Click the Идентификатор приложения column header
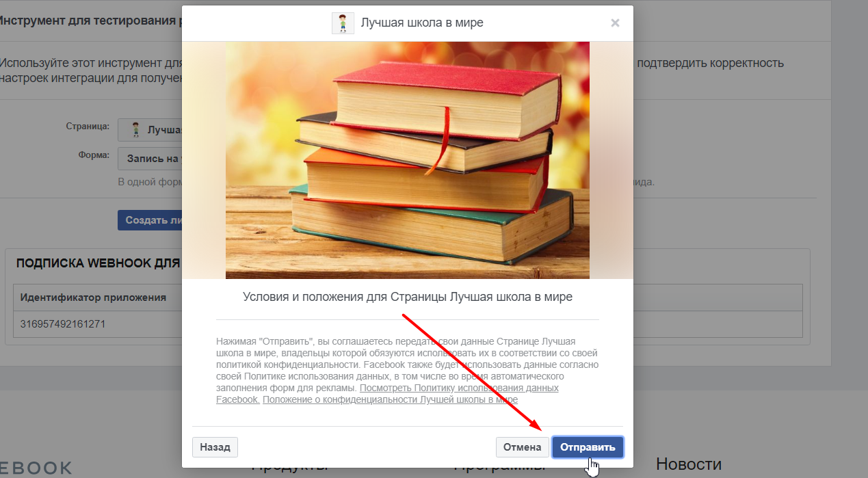 (93, 297)
